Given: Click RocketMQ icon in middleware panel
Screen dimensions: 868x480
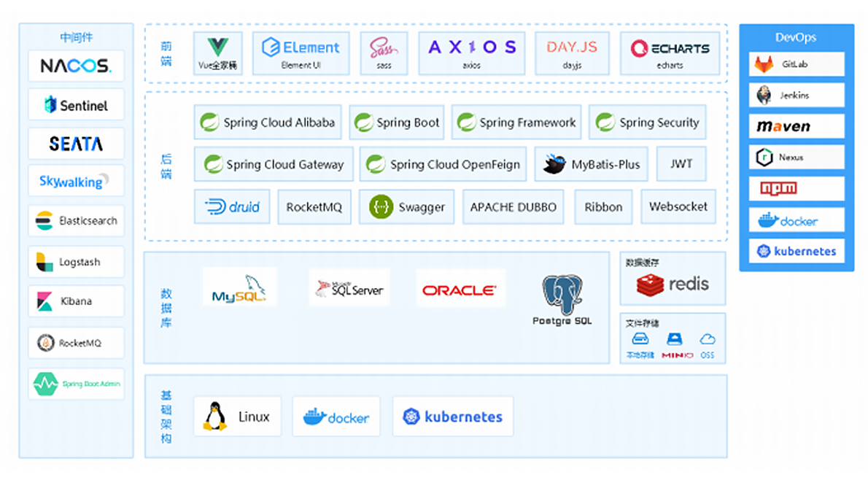Looking at the screenshot, I should 45,343.
